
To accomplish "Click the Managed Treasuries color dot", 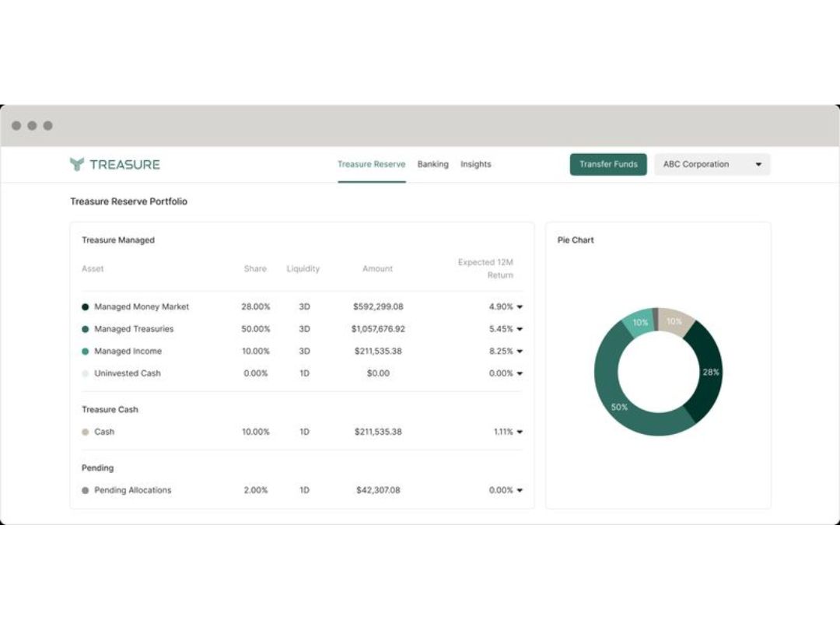I will point(86,329).
